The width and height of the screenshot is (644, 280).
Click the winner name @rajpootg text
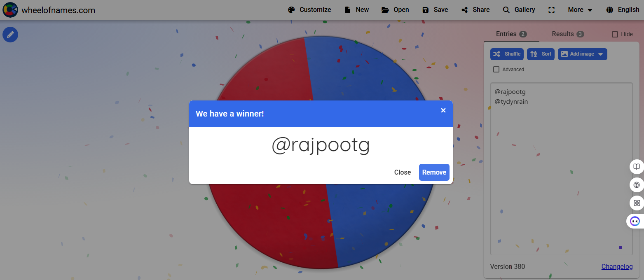(x=321, y=145)
